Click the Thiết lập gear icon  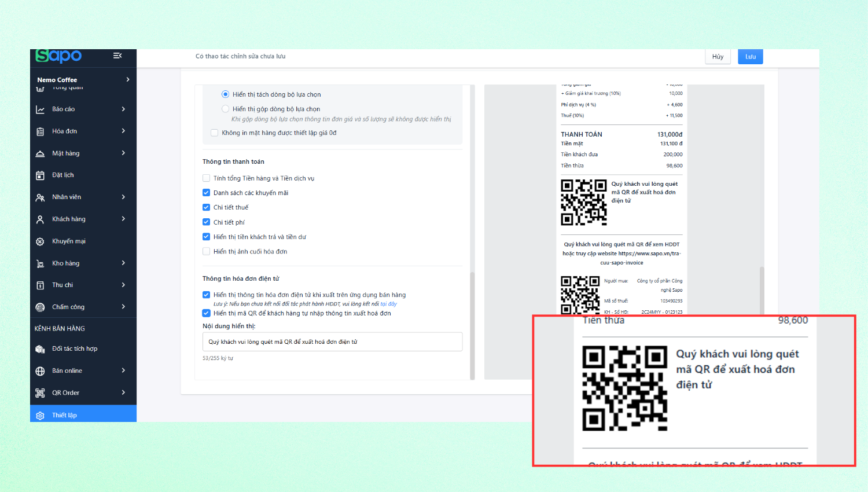point(40,416)
